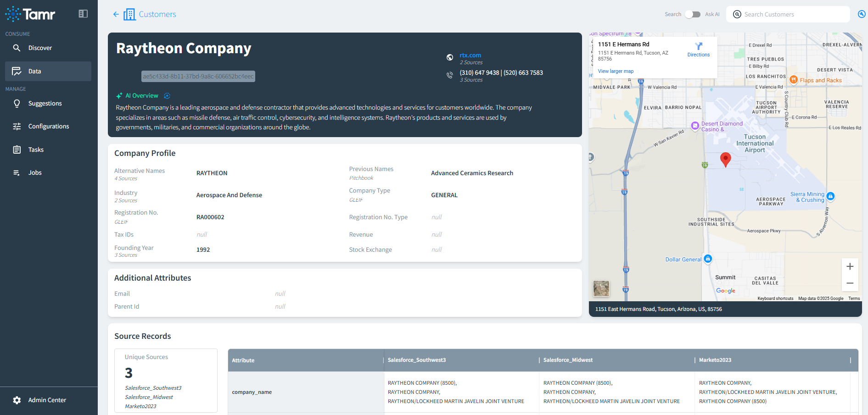
Task: Click the Google logo on the map
Action: [x=726, y=291]
